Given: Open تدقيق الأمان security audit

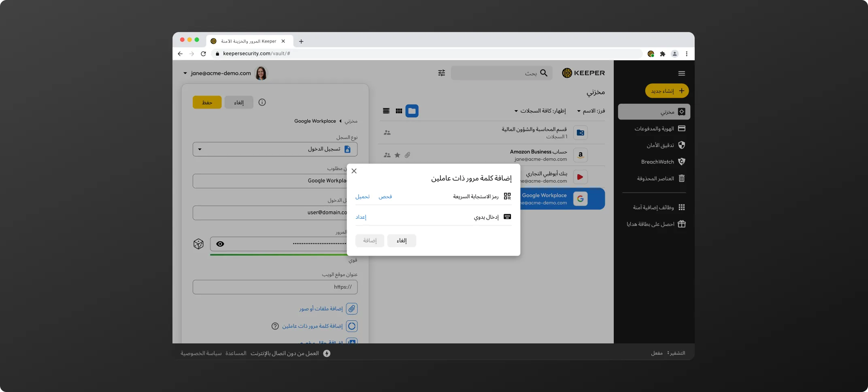Looking at the screenshot, I should coord(666,145).
